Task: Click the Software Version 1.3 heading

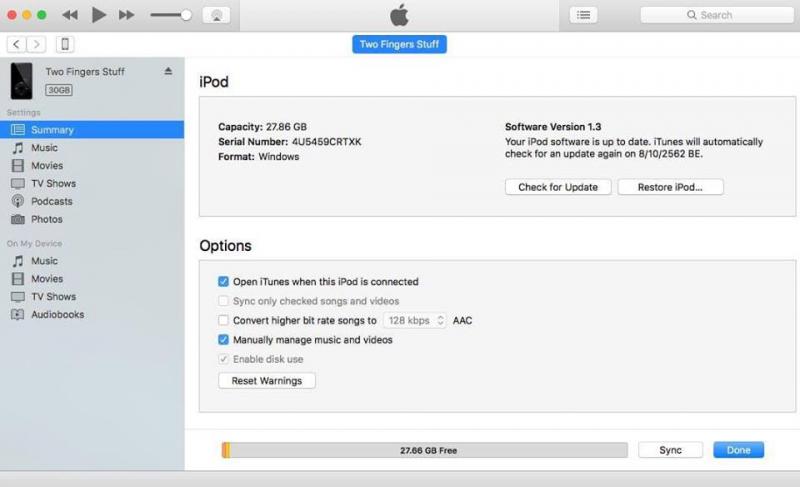Action: [x=553, y=127]
